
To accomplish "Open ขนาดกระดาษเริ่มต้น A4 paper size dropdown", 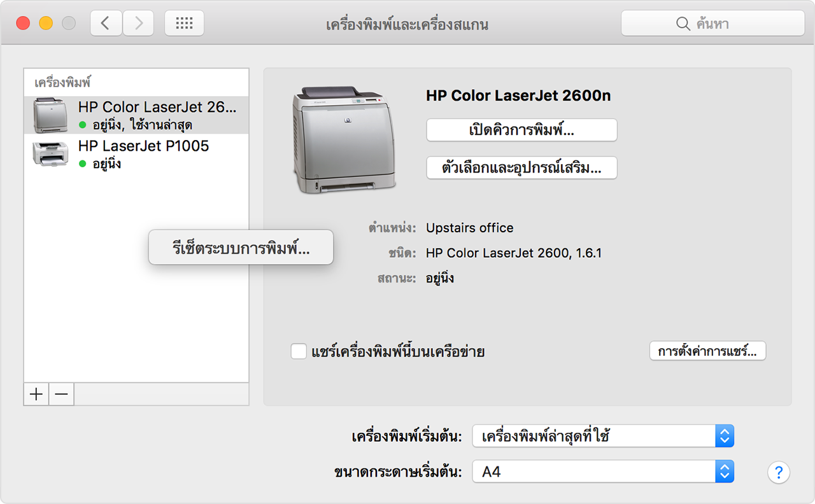I will 603,472.
